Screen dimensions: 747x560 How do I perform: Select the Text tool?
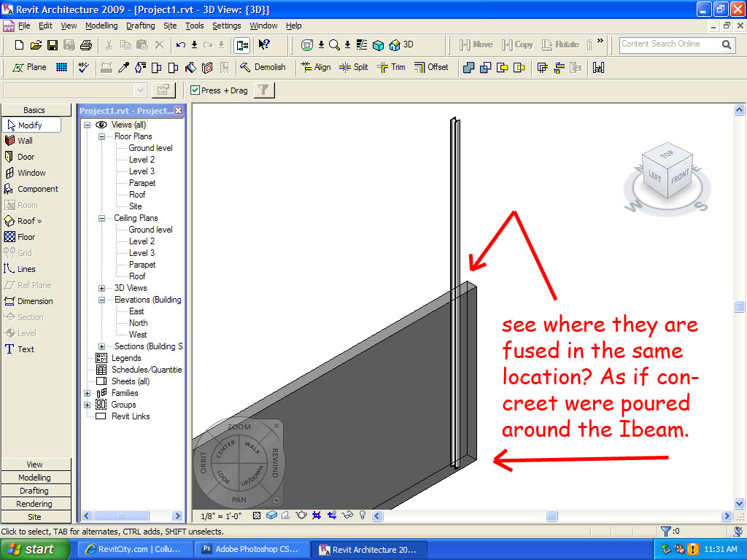(x=20, y=349)
